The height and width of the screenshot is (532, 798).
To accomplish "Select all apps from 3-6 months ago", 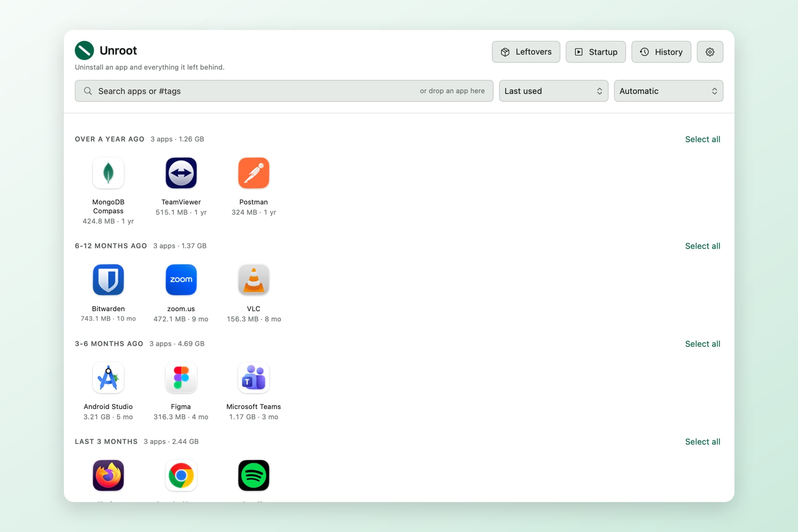I will click(702, 344).
